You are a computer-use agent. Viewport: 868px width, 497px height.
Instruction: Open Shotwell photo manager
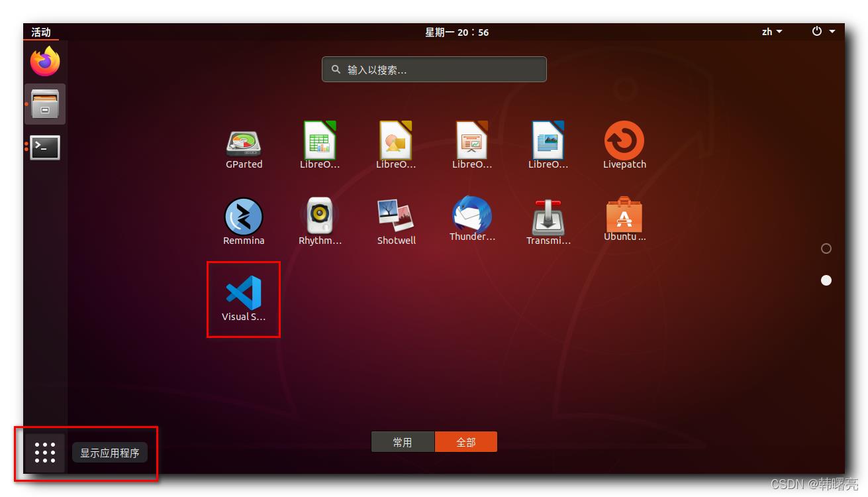coord(396,221)
